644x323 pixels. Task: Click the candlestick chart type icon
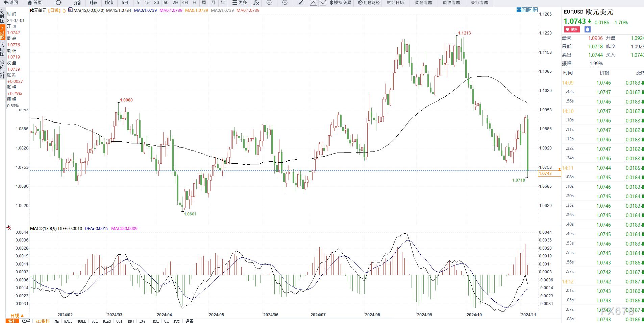(93, 3)
